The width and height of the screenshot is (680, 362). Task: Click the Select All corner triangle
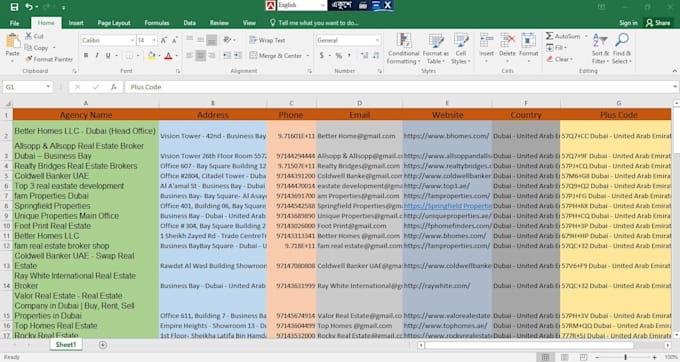tap(7, 103)
